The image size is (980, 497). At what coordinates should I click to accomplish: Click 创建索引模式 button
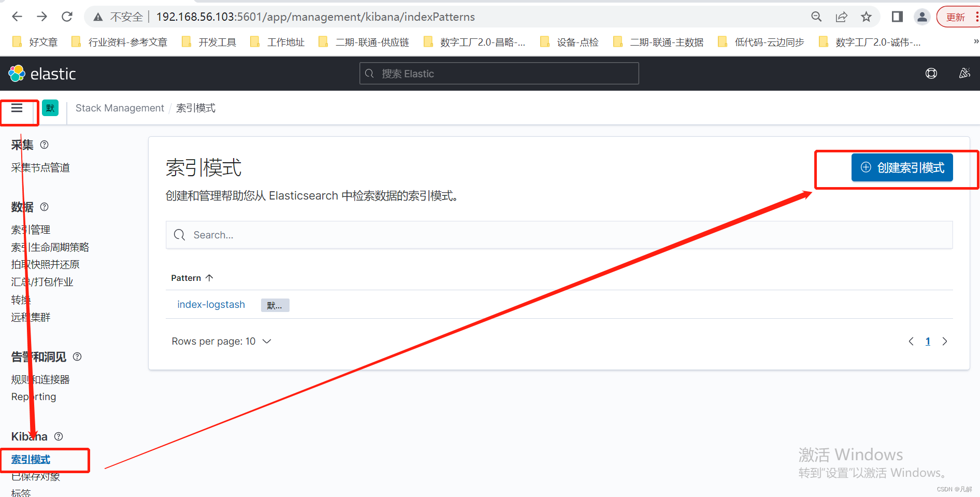pyautogui.click(x=902, y=167)
